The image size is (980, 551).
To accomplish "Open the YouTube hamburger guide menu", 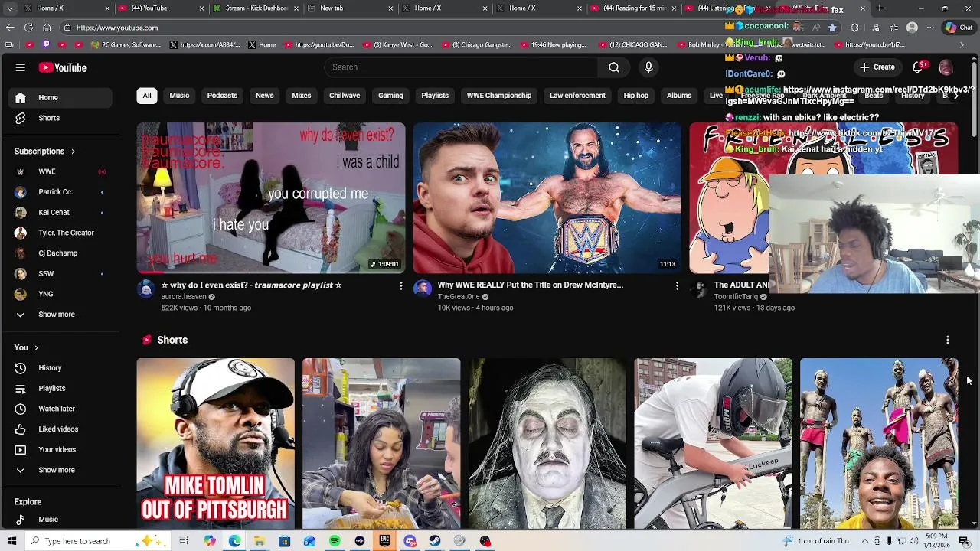I will click(21, 67).
